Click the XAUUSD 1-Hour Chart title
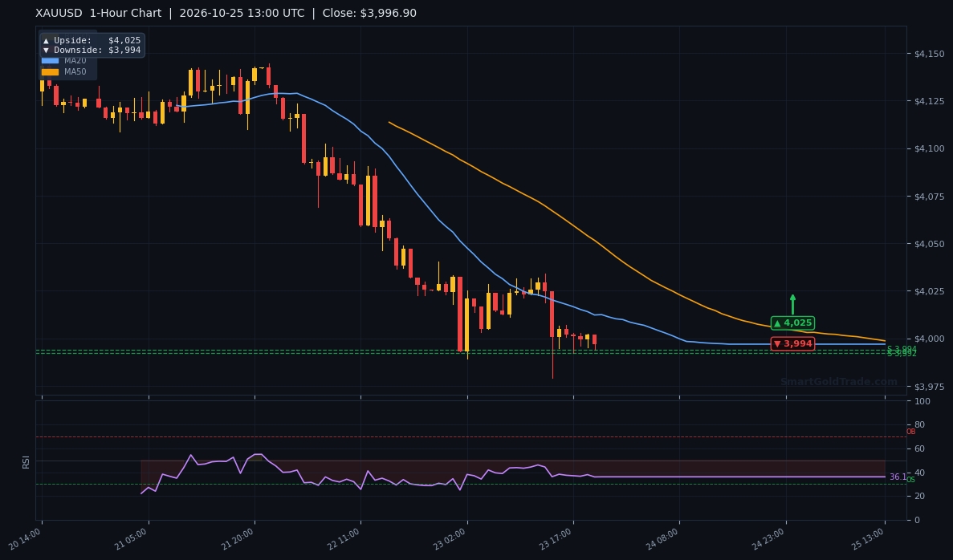Image resolution: width=953 pixels, height=560 pixels. click(x=99, y=14)
